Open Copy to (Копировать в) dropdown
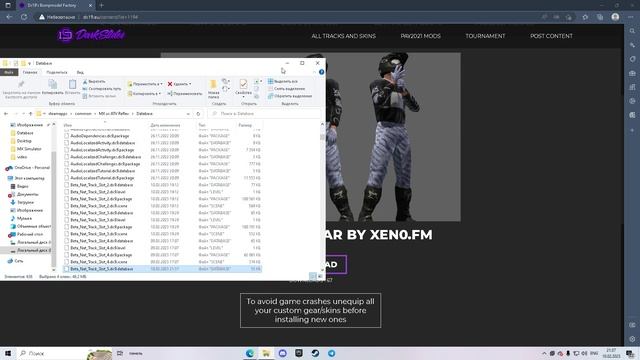The height and width of the screenshot is (360, 640). (144, 93)
